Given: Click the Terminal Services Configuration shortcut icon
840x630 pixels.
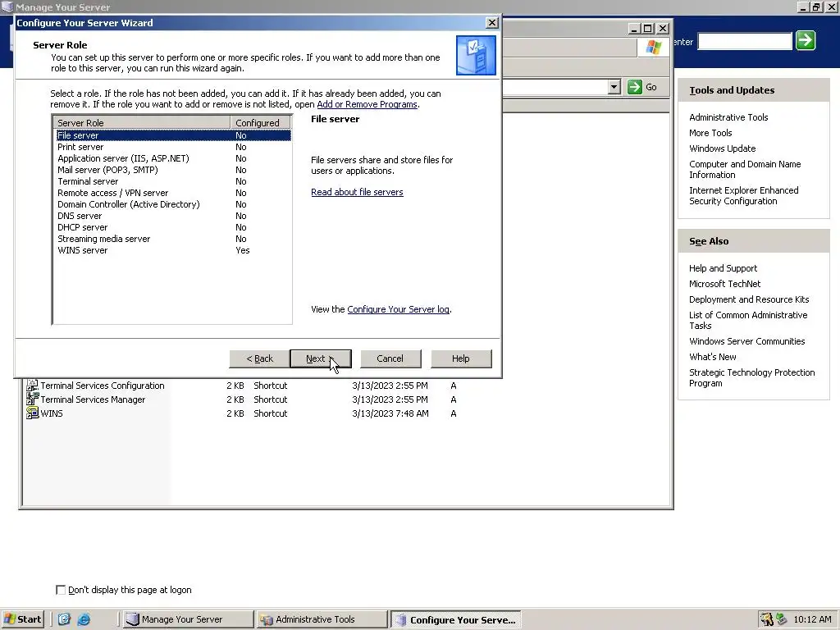Looking at the screenshot, I should click(32, 386).
